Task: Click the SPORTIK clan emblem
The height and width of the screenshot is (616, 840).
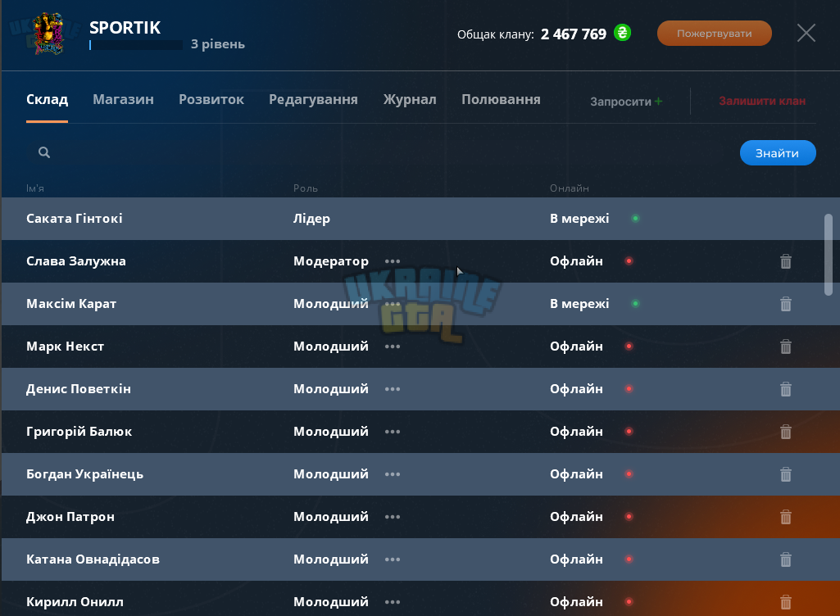Action: (48, 34)
